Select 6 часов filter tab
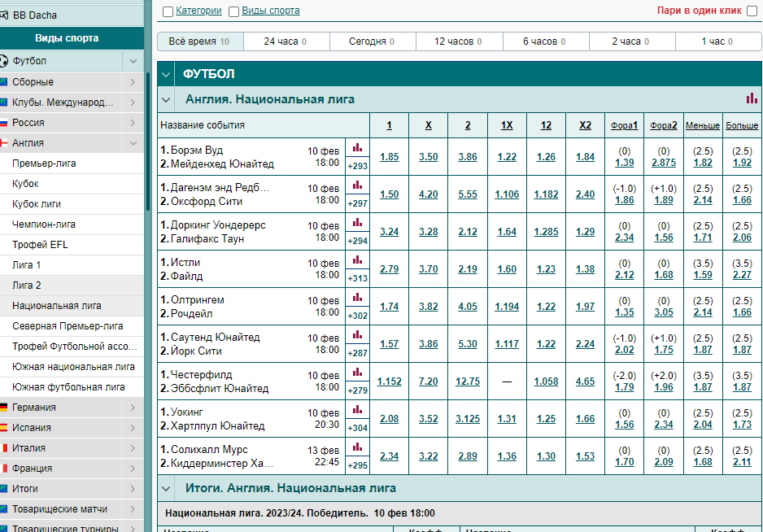This screenshot has width=763, height=532. click(x=546, y=41)
